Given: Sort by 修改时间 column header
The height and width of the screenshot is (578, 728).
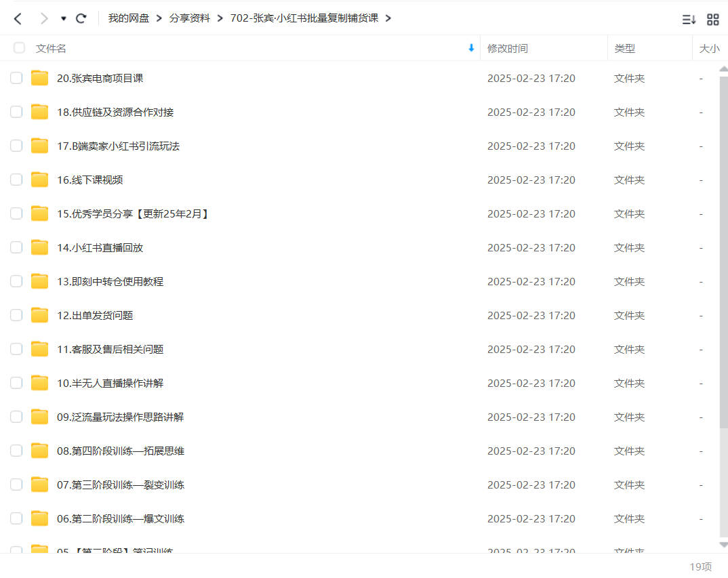Looking at the screenshot, I should [508, 48].
